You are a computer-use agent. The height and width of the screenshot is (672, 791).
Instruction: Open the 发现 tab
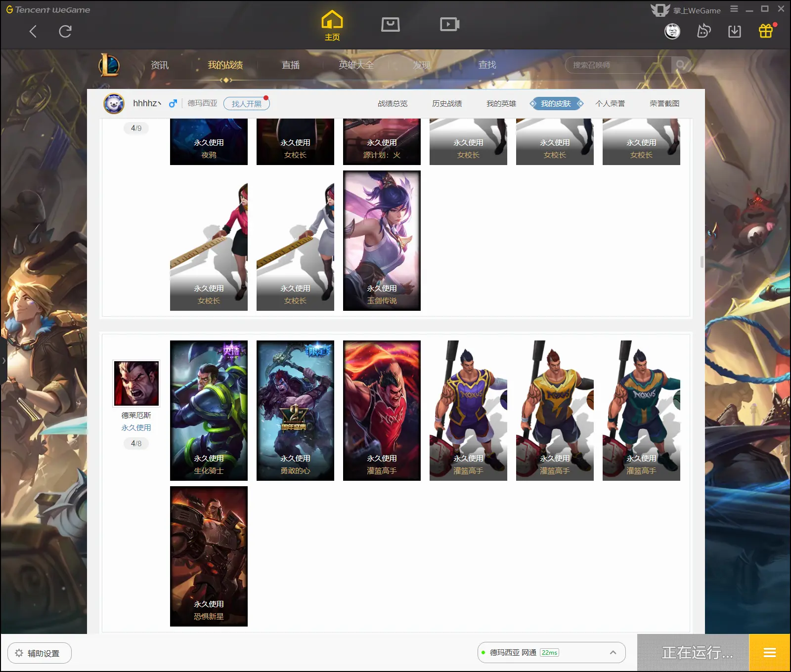(x=422, y=65)
